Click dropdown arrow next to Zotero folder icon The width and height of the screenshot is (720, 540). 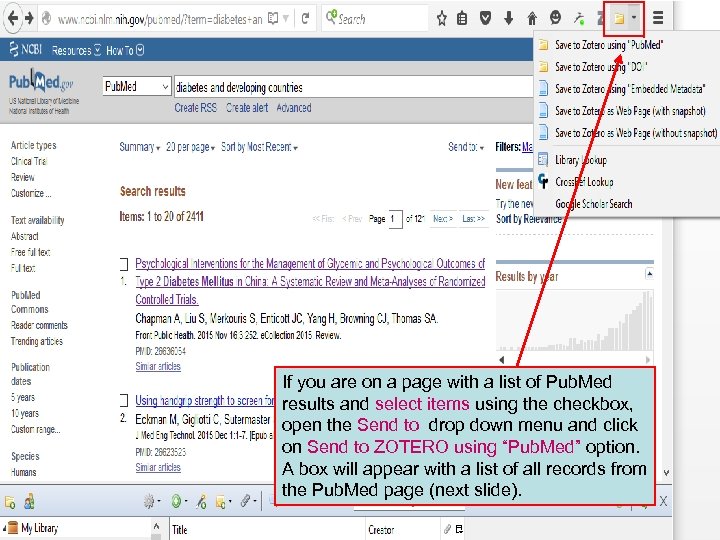coord(634,18)
